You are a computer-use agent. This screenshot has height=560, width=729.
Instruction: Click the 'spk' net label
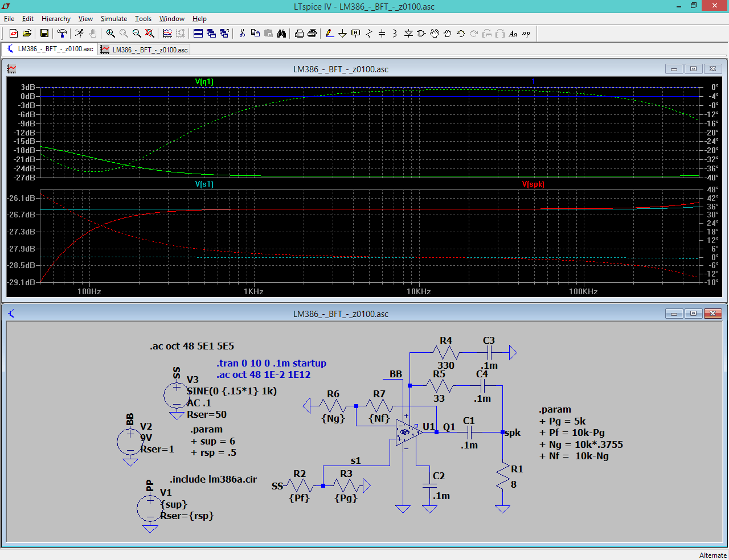click(x=513, y=433)
